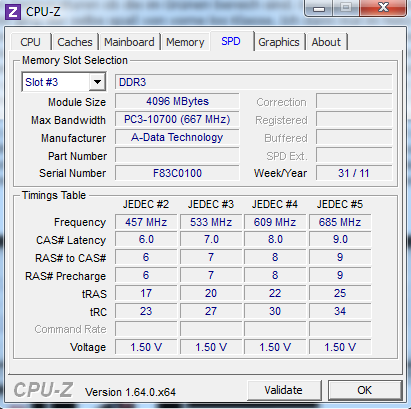The height and width of the screenshot is (409, 411).
Task: Click the JEDEC #2 column header
Action: pos(146,204)
